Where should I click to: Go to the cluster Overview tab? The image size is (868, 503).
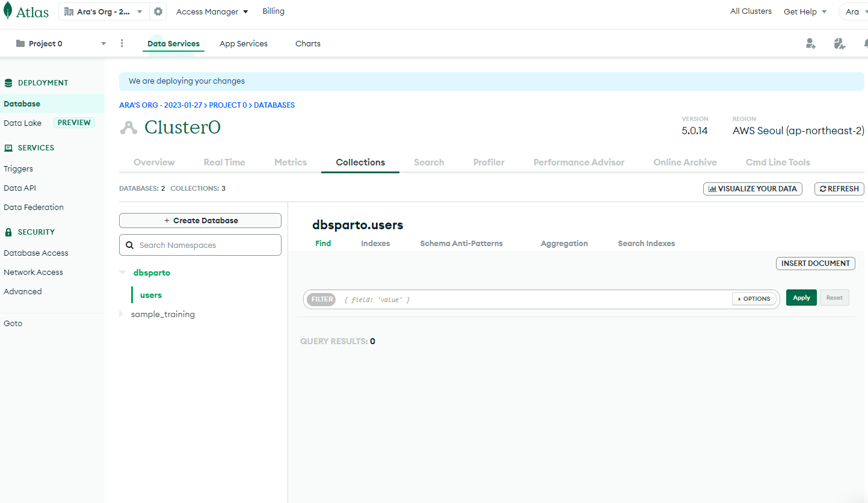pos(154,162)
